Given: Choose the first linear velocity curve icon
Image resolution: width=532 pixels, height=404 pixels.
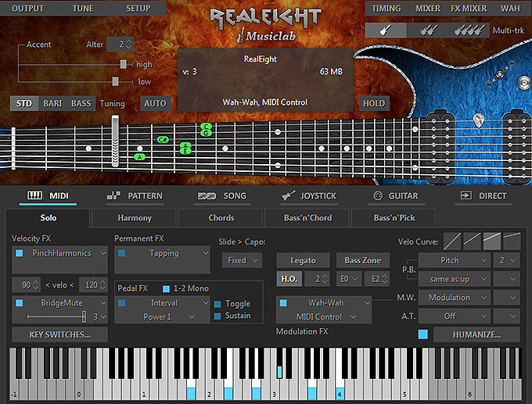Looking at the screenshot, I should tap(451, 241).
